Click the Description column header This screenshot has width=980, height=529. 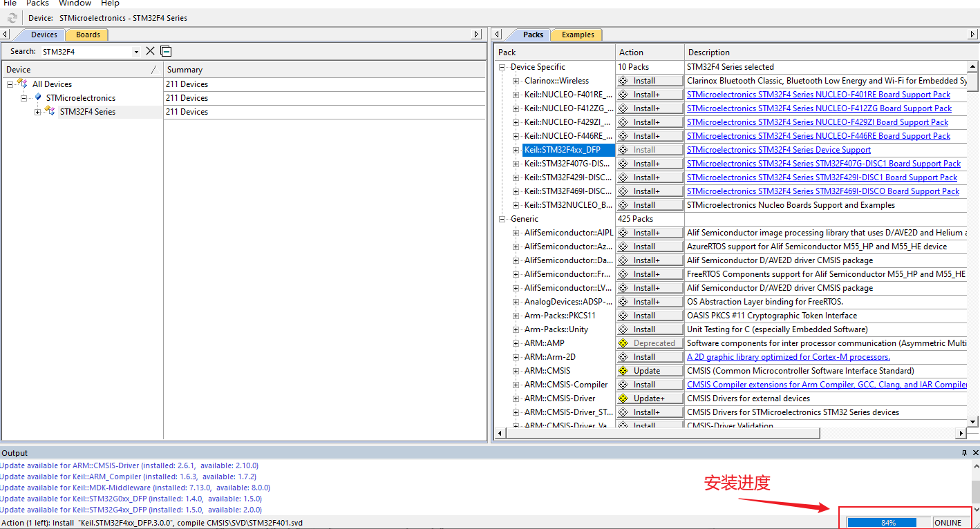pos(825,52)
